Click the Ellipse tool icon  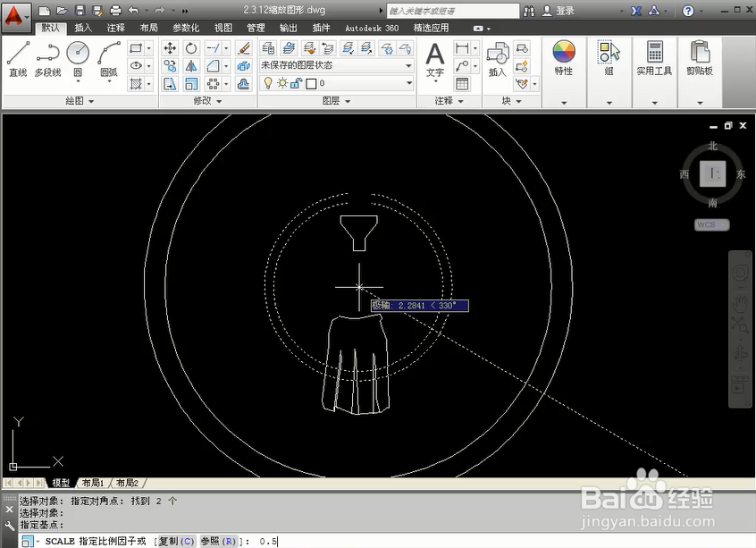tap(136, 65)
